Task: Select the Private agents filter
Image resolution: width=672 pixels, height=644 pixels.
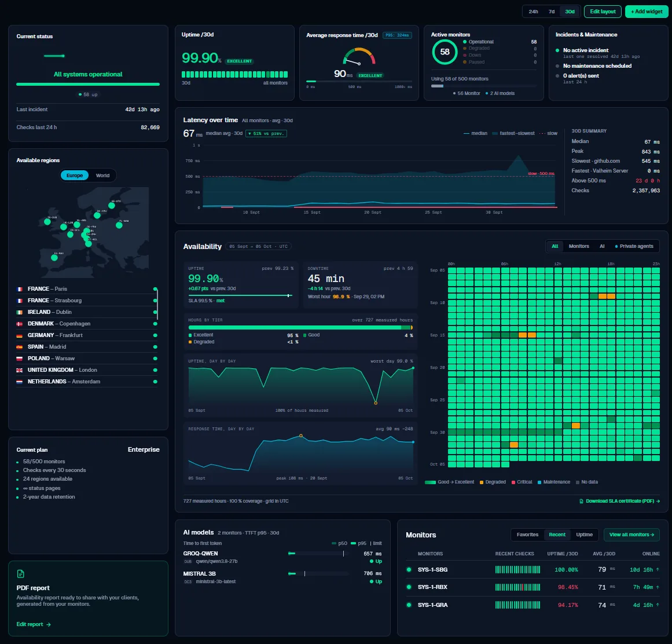Action: pos(634,246)
